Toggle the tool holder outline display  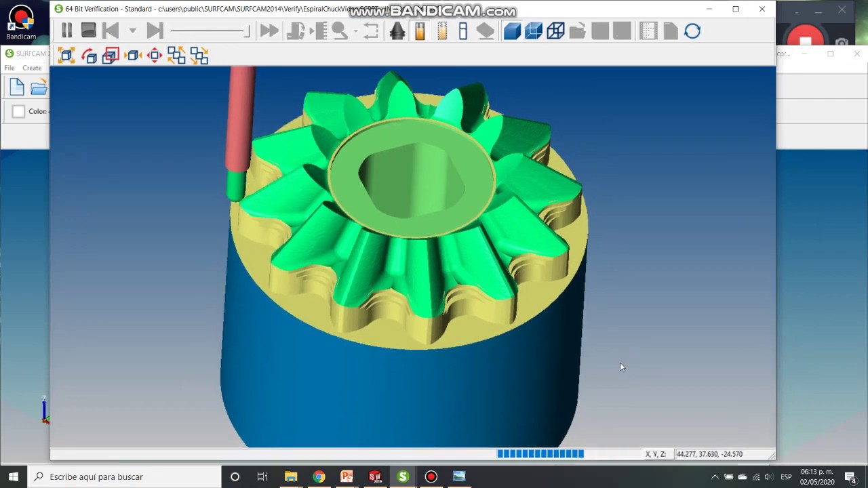(x=463, y=30)
